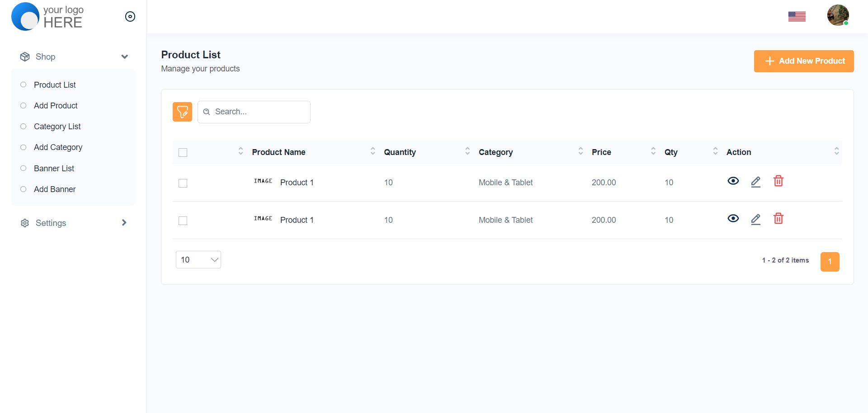Open the rows-per-page dropdown showing 10
Screen dimensions: 868x413
tap(198, 260)
